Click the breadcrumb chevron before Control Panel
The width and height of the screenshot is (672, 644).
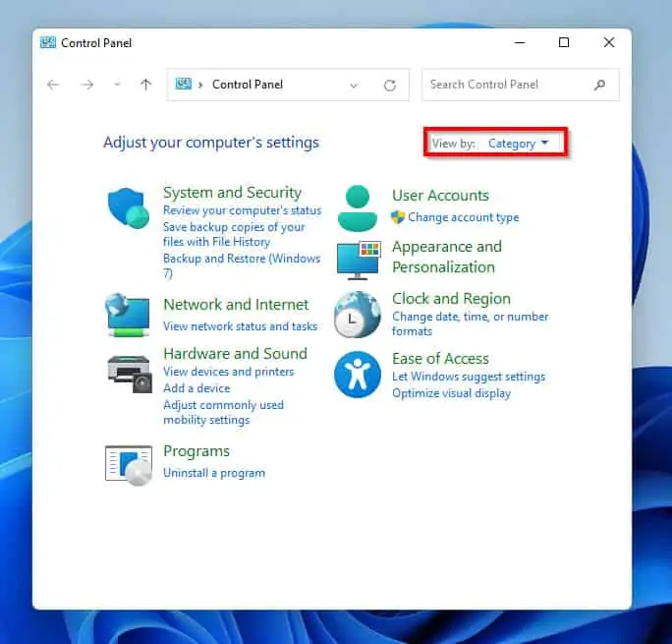pyautogui.click(x=200, y=85)
